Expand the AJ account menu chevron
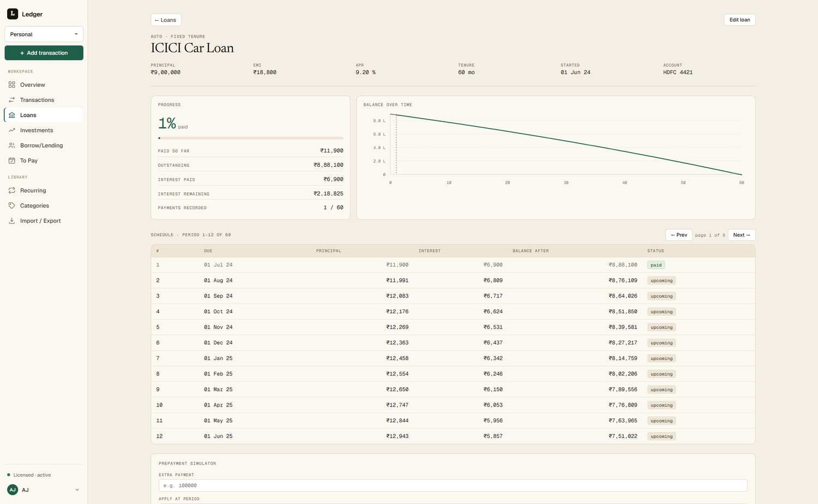 click(77, 490)
